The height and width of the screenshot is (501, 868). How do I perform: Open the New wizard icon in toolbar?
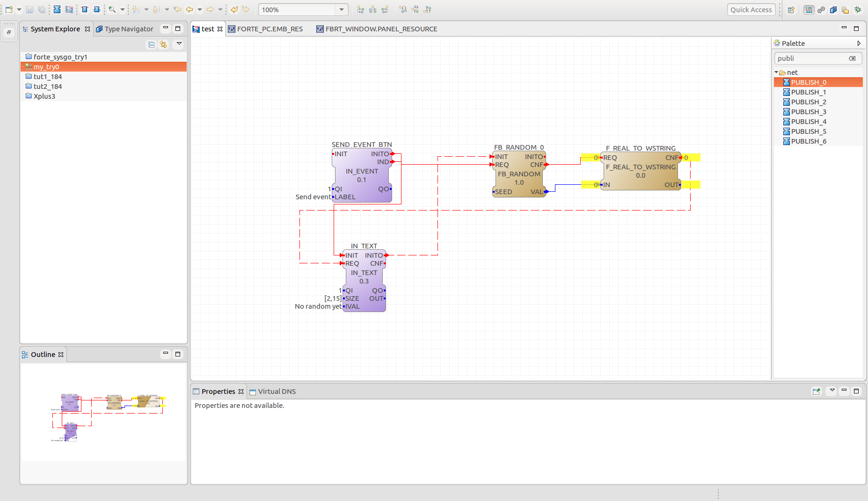(8, 9)
